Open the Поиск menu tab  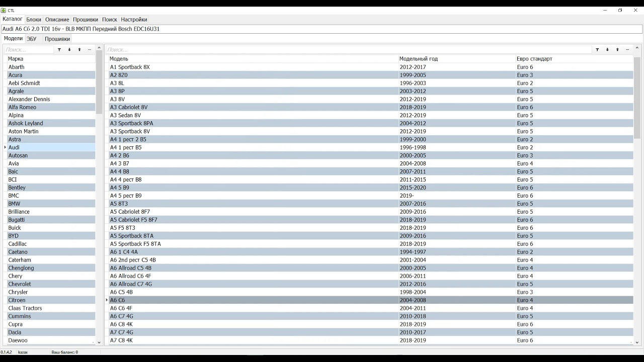pyautogui.click(x=110, y=20)
